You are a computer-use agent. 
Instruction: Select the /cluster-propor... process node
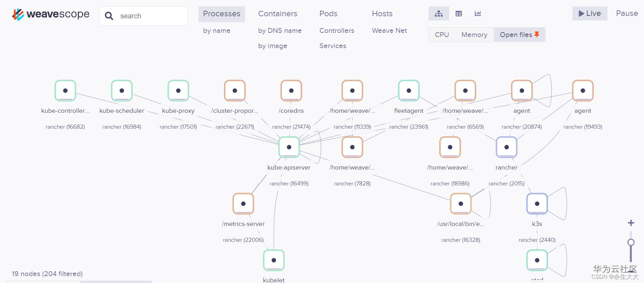(235, 91)
